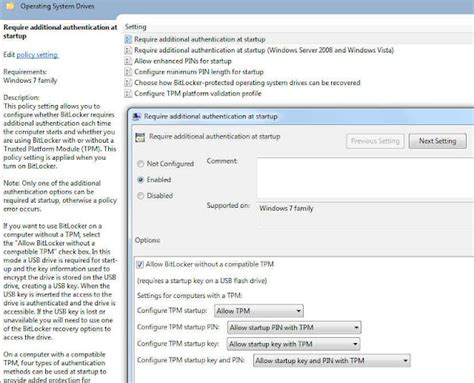474x383 pixels.
Task: Click icon beside 'Require additional authentication at startup' setting
Action: pyautogui.click(x=128, y=39)
